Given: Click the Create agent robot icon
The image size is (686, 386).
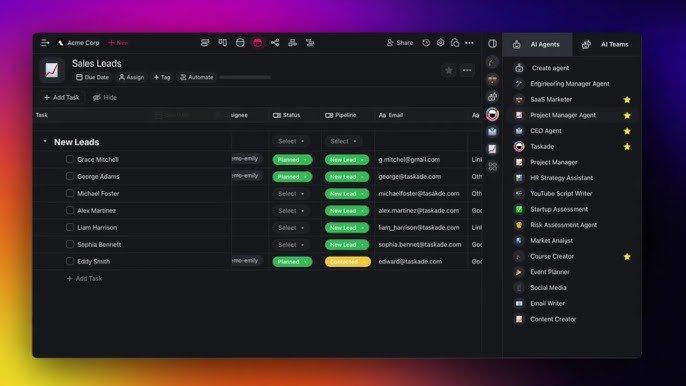Looking at the screenshot, I should [519, 68].
